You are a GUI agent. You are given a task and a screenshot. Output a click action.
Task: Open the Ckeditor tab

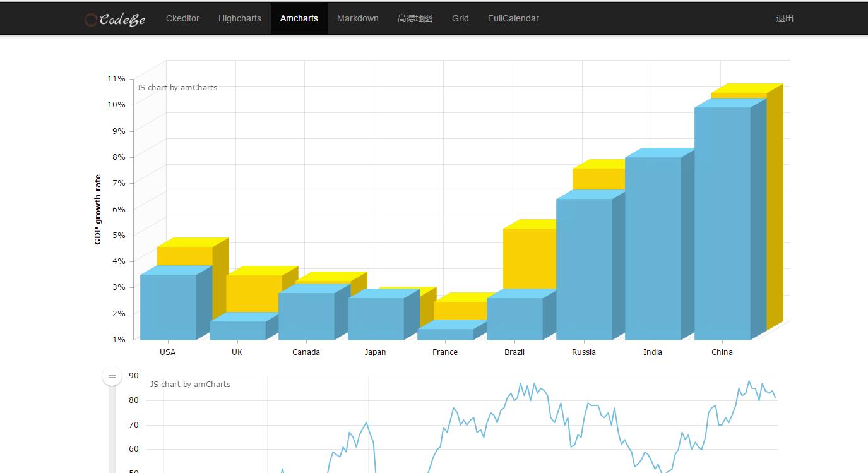point(182,18)
